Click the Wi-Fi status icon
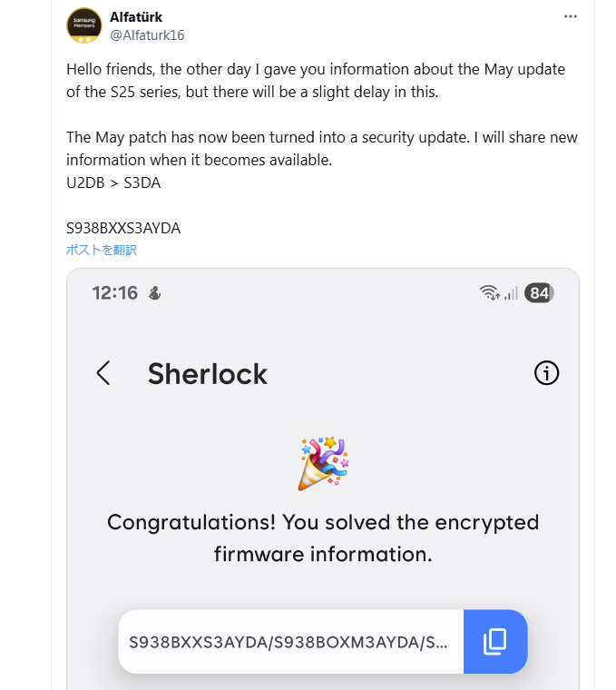616x690 pixels. (489, 292)
